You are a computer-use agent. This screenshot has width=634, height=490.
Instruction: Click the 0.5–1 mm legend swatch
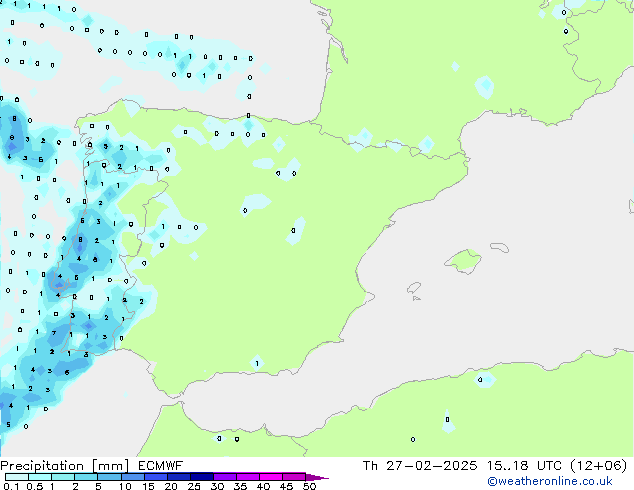(x=40, y=477)
